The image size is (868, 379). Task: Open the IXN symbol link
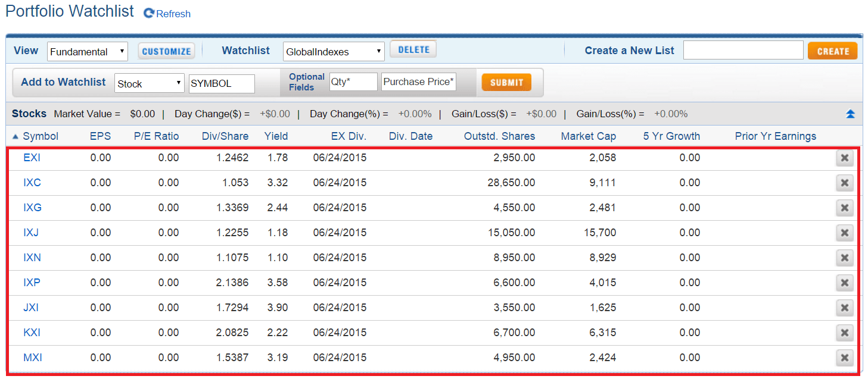click(x=32, y=258)
